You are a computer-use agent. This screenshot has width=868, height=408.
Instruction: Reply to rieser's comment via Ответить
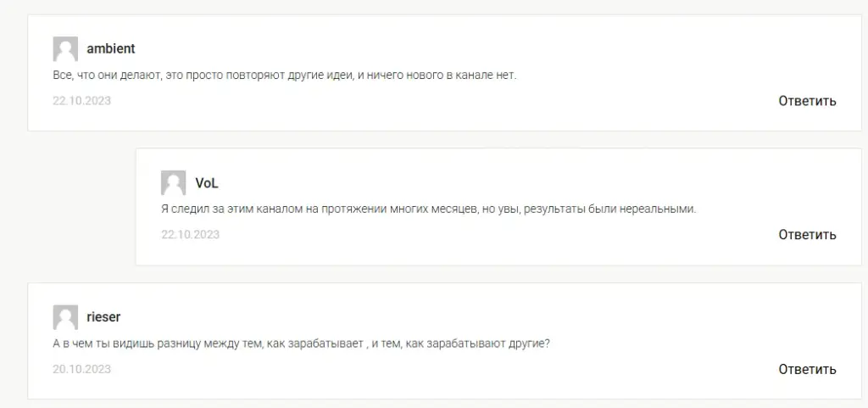(x=807, y=369)
